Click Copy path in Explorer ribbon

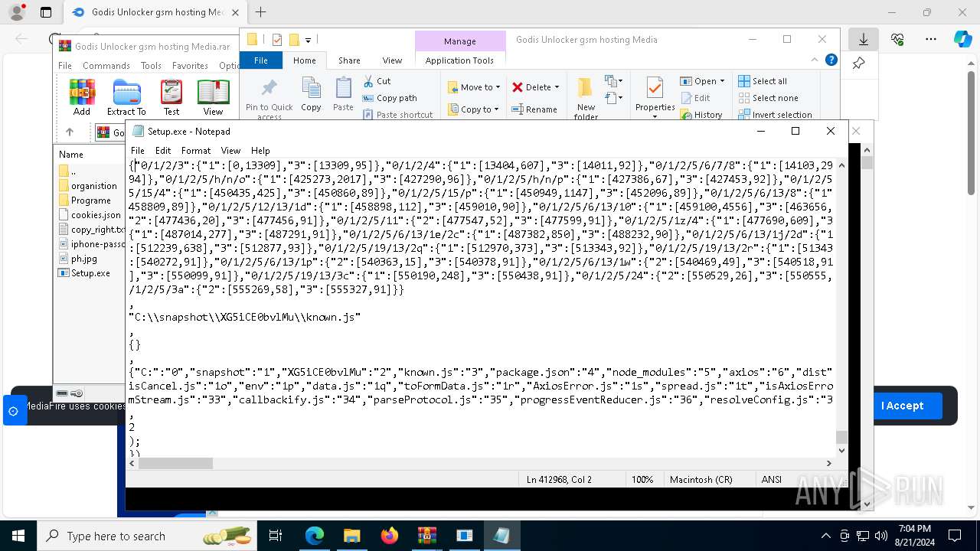pos(390,98)
